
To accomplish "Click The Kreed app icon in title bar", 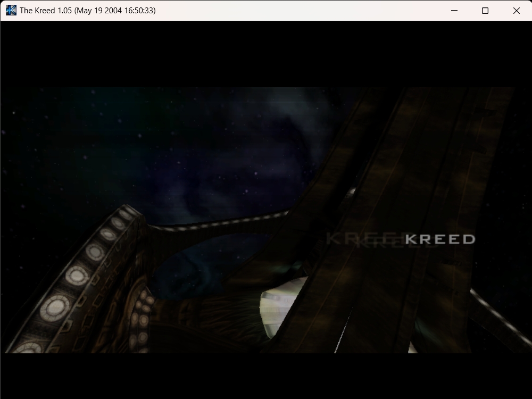I will 11,10.
